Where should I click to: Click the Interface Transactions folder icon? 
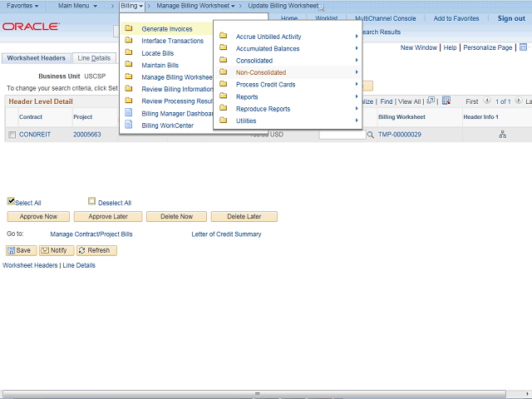click(129, 40)
